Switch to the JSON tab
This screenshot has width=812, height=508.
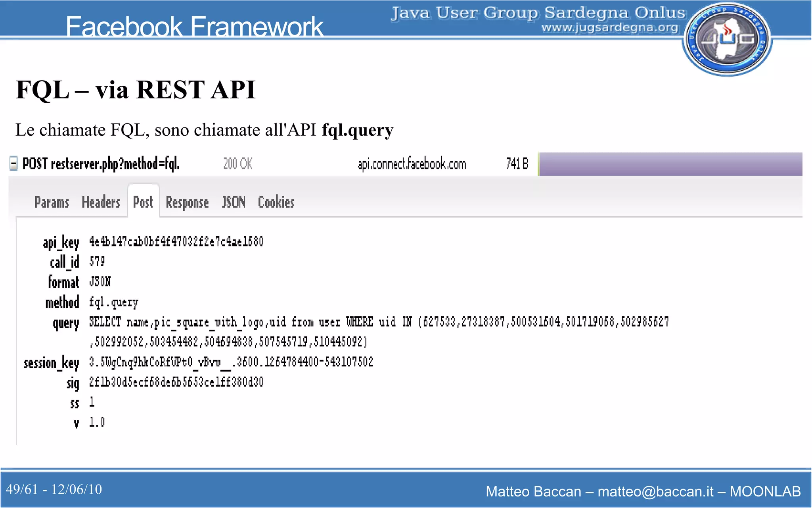tap(234, 202)
